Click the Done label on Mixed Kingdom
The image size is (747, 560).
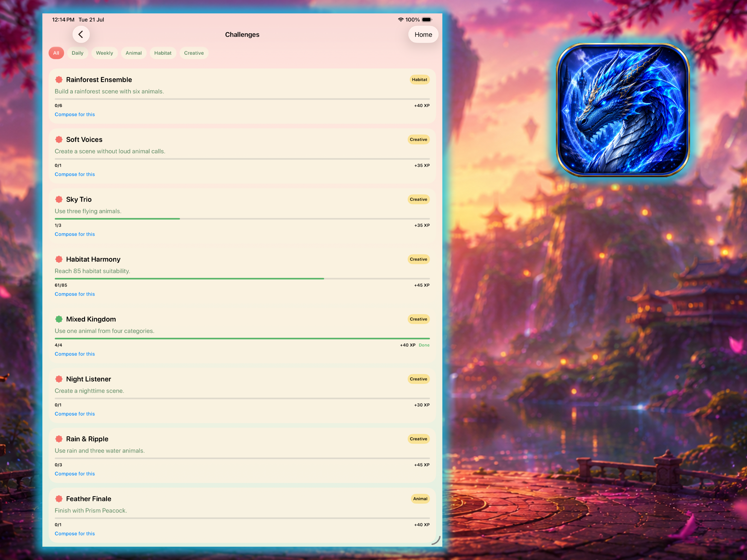pos(424,345)
